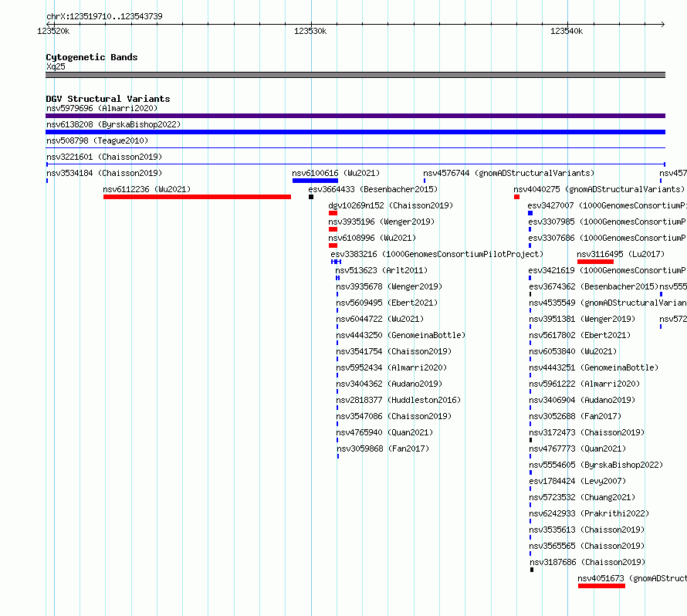Open the nsv3404362 (Audano2019) label

389,384
